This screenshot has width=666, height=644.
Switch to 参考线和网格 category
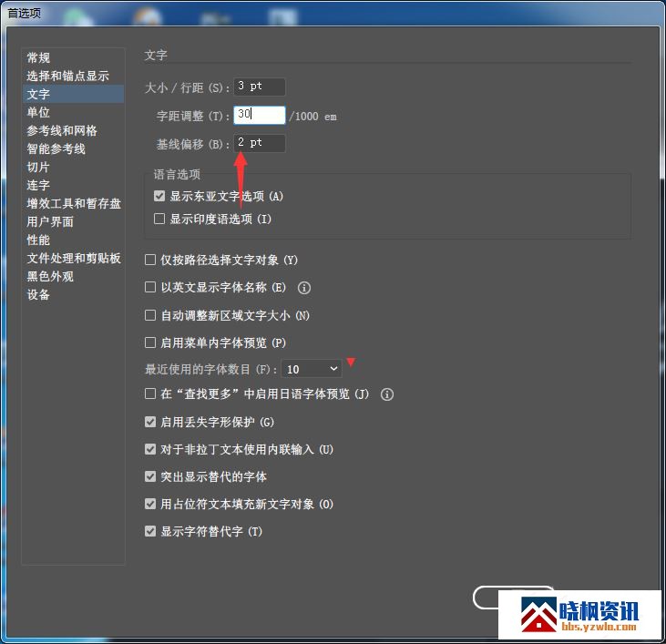point(62,130)
